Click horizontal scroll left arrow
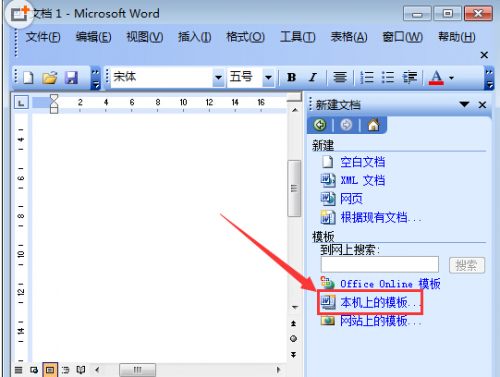 [97, 370]
